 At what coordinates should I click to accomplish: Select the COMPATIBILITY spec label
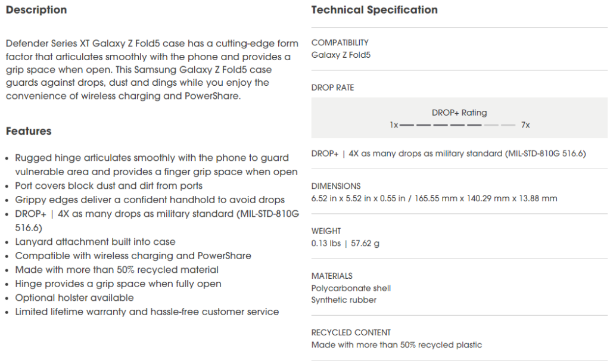tap(340, 43)
